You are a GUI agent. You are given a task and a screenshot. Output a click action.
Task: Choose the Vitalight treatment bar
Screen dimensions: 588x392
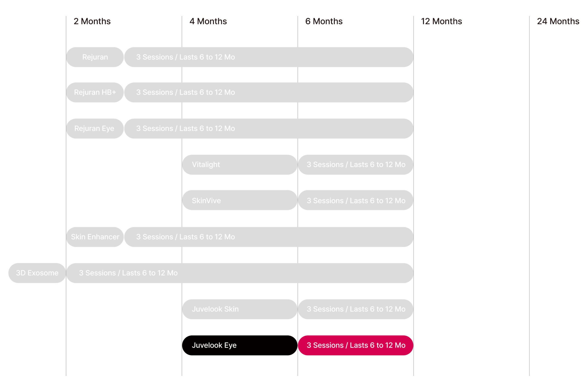tap(240, 165)
